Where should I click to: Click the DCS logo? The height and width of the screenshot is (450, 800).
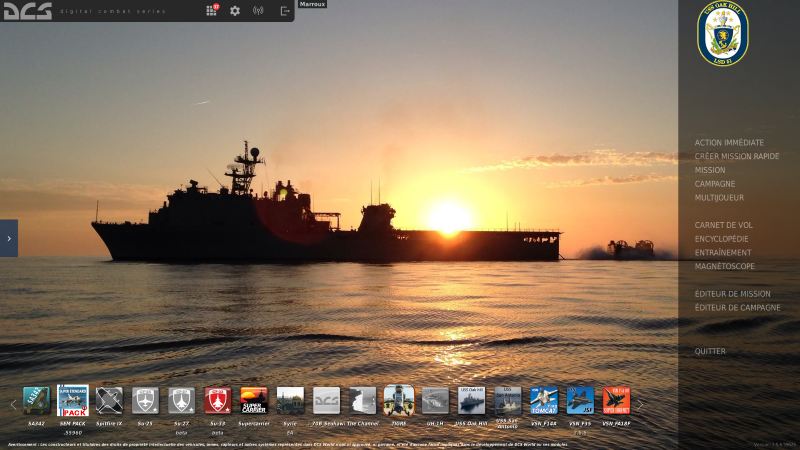pyautogui.click(x=28, y=11)
